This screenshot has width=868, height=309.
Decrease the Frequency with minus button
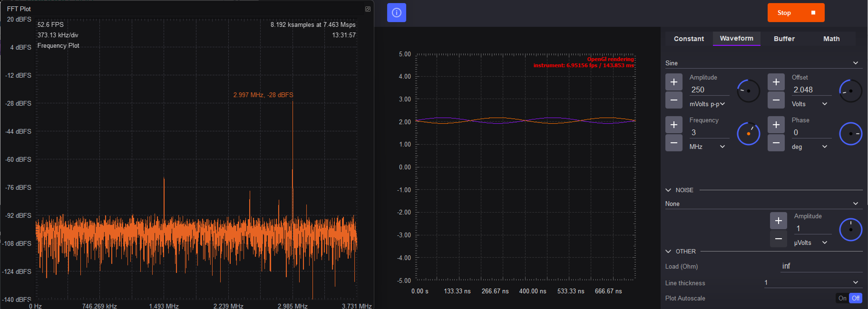point(673,143)
